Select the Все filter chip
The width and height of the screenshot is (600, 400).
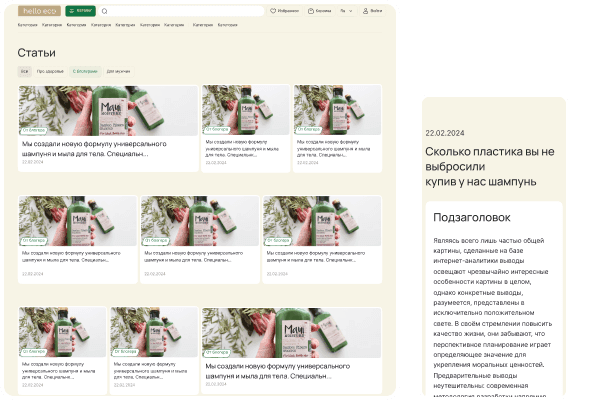click(24, 72)
